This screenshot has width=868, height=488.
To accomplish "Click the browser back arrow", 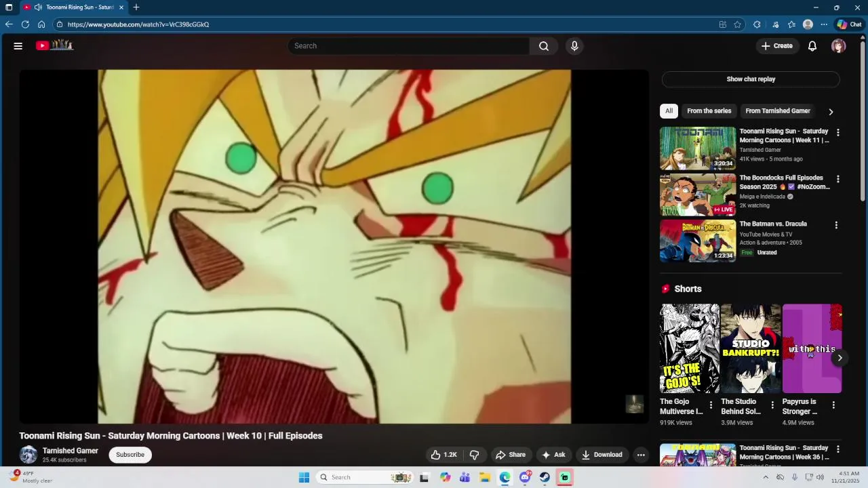I will coord(9,24).
